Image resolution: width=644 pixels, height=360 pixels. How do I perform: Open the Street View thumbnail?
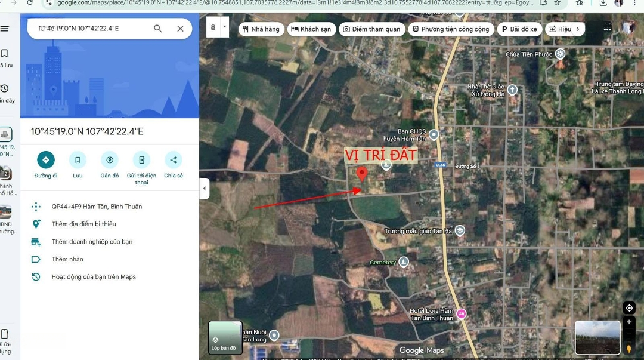[597, 338]
